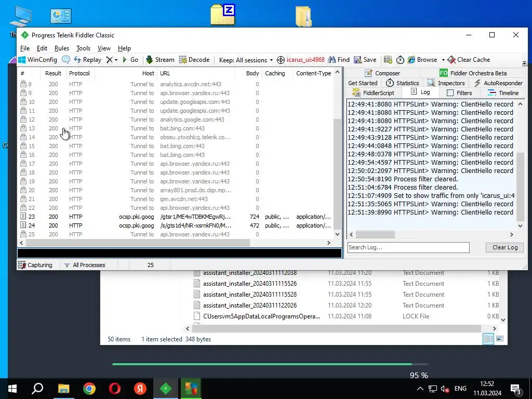The width and height of the screenshot is (532, 399).
Task: Open the Get Started tab
Action: point(363,83)
